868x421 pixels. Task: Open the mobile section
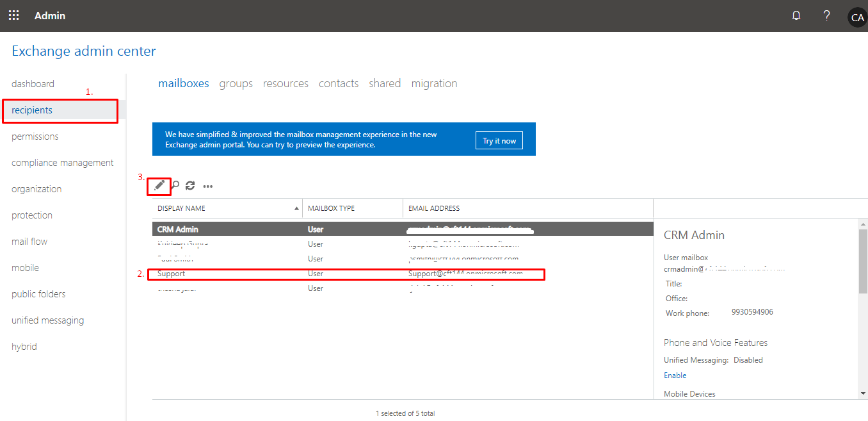(x=26, y=268)
